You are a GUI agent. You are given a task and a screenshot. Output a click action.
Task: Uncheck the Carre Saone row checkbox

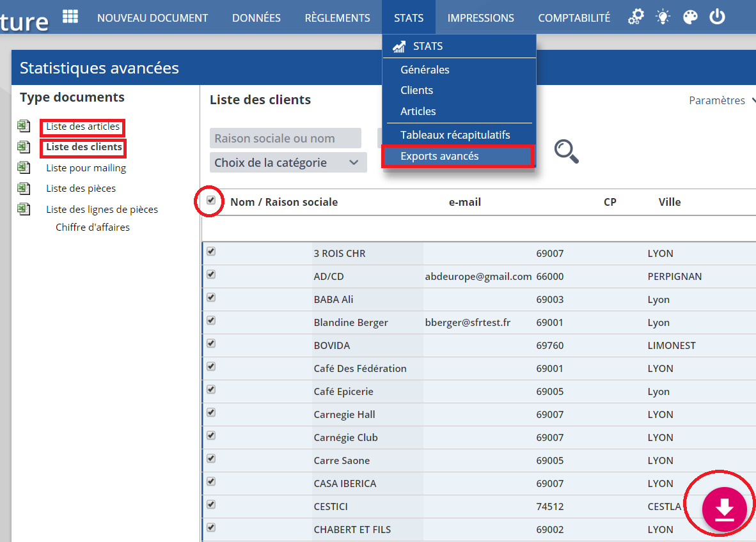point(211,458)
